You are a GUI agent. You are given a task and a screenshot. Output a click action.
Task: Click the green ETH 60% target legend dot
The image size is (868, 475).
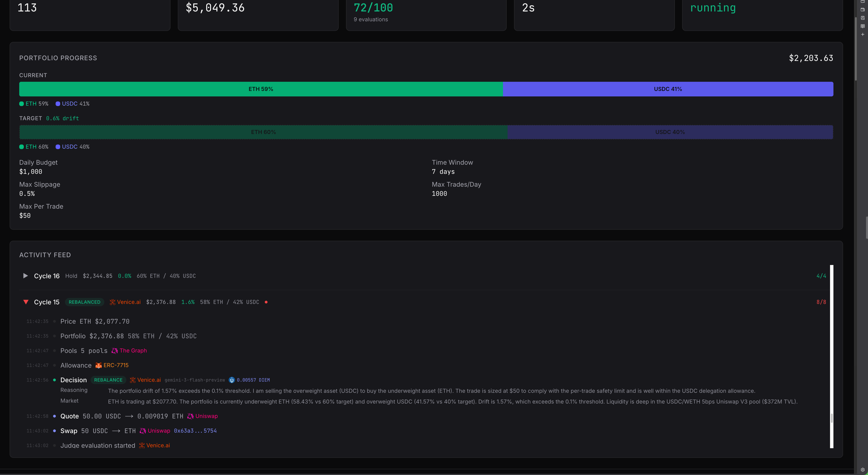tap(22, 147)
